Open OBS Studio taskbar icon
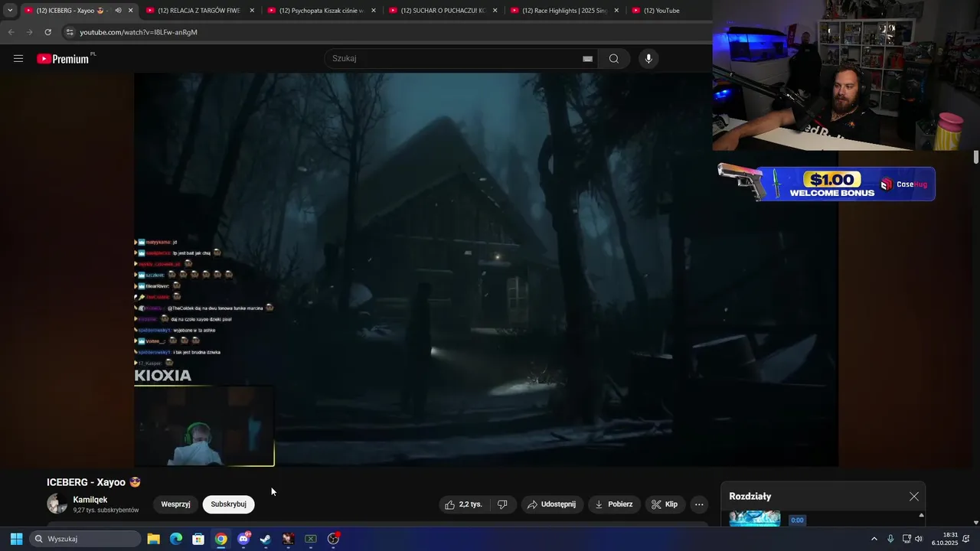980x551 pixels. [x=333, y=539]
